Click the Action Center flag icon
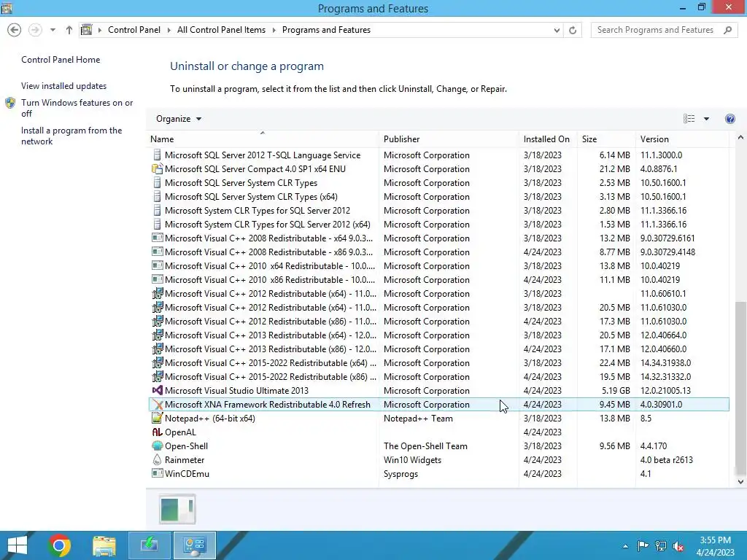Screen dimensions: 747x560 pos(642,545)
